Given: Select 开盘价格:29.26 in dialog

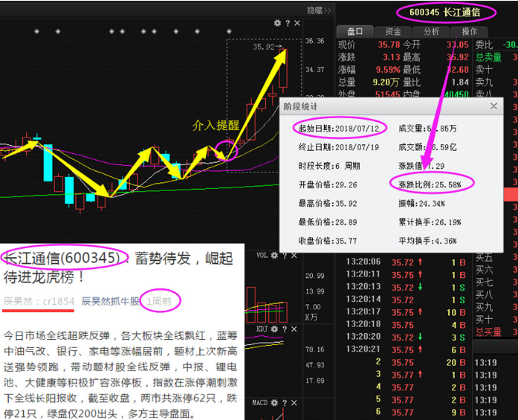Looking at the screenshot, I should pos(328,184).
